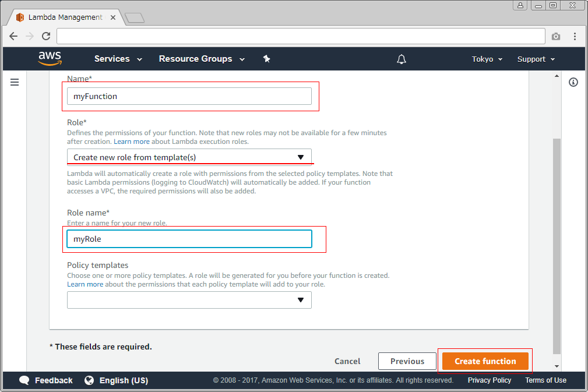Screen dimensions: 588x392
Task: Expand the Resource Groups menu
Action: pyautogui.click(x=202, y=59)
